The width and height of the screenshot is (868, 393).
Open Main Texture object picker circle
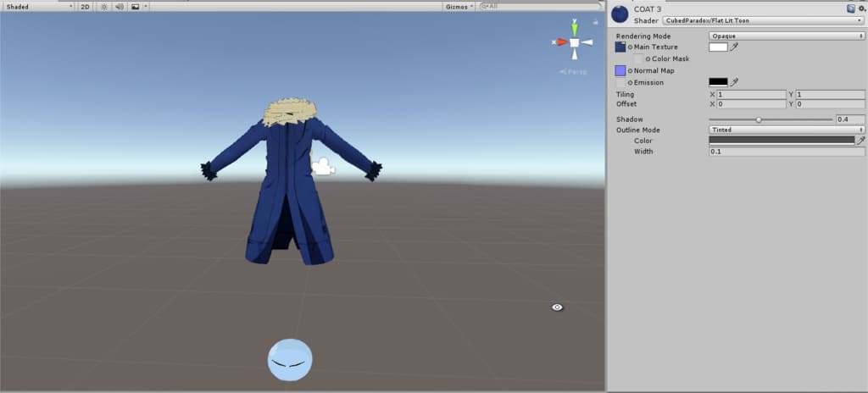pos(630,47)
